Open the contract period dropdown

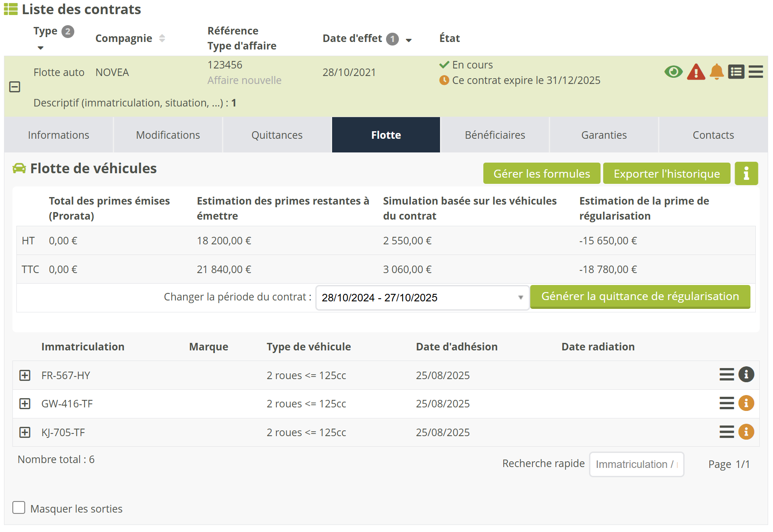tap(422, 298)
